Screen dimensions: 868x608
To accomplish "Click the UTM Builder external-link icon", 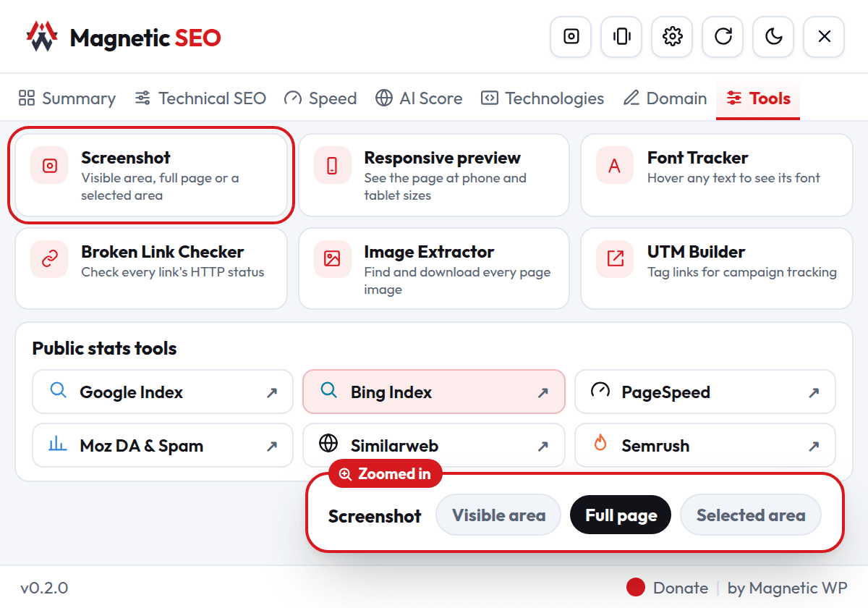I will point(615,260).
